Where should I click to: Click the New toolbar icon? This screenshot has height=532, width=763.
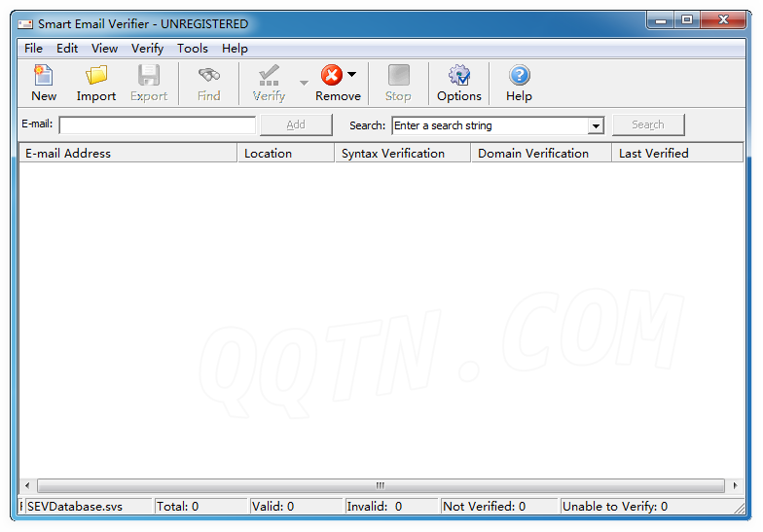[x=44, y=76]
